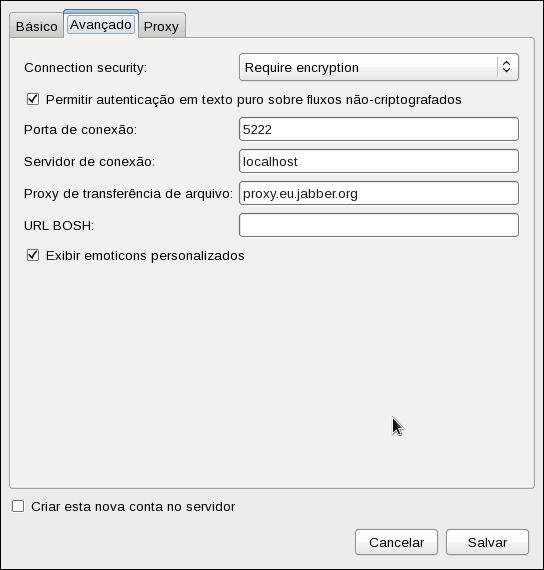The height and width of the screenshot is (570, 544).
Task: Click the empty URL BOSH input field
Action: (379, 225)
